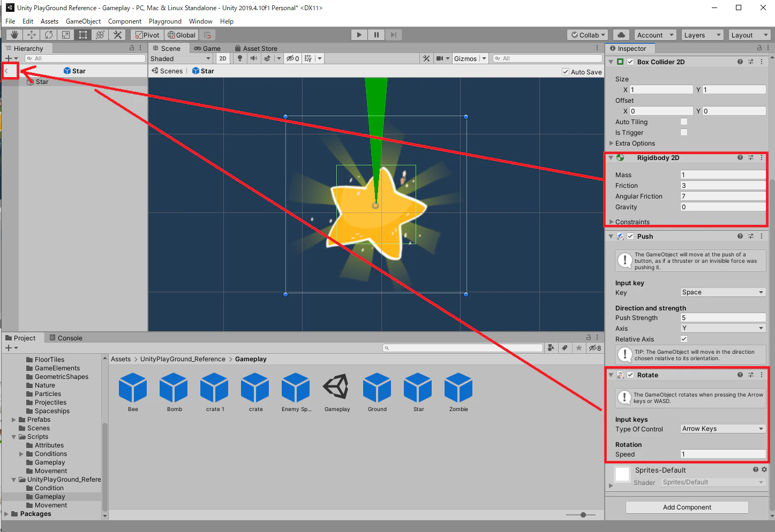The width and height of the screenshot is (775, 532).
Task: Select the Hand tool in toolbar
Action: [14, 35]
